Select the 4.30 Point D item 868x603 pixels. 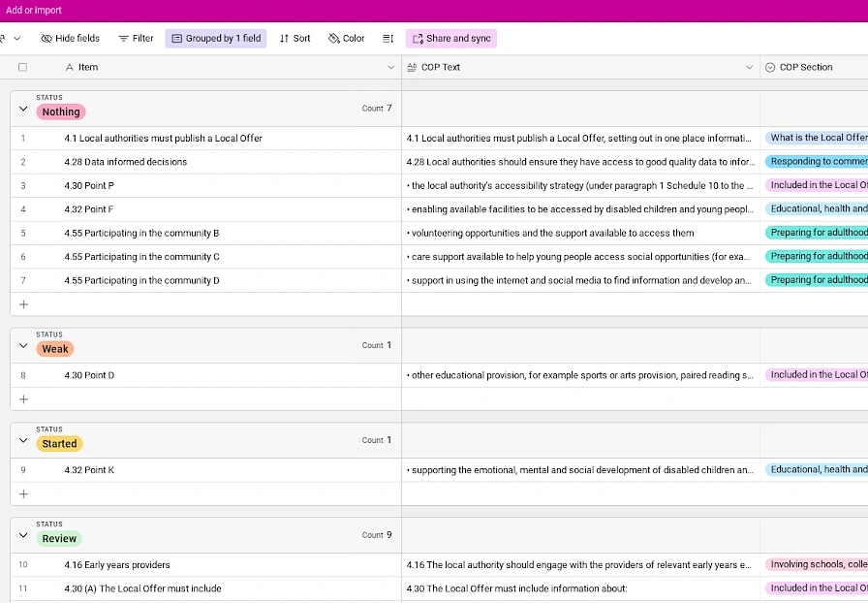(x=89, y=375)
